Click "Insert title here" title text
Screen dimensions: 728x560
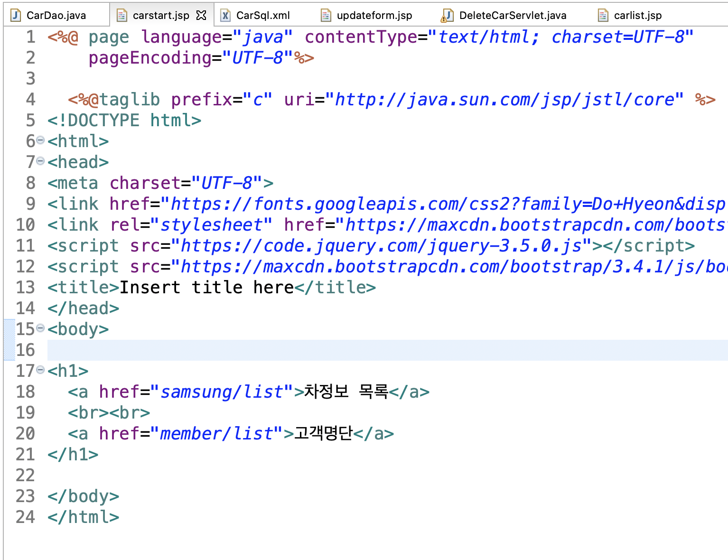tap(207, 288)
